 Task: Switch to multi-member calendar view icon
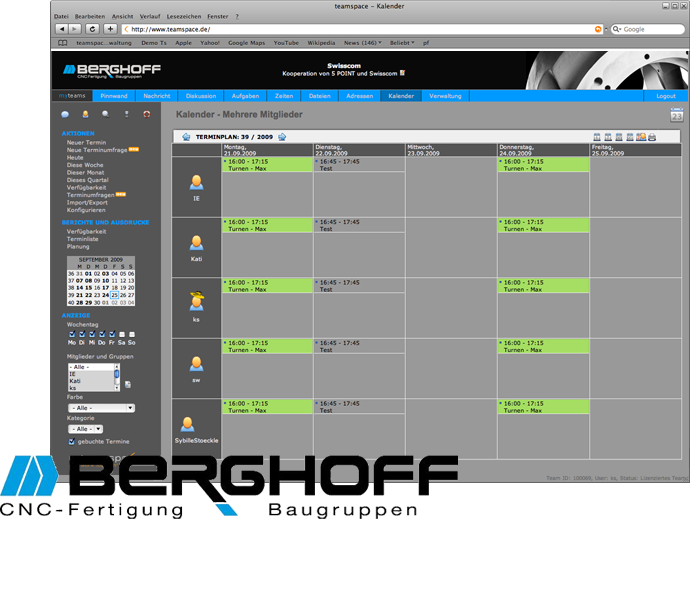641,137
